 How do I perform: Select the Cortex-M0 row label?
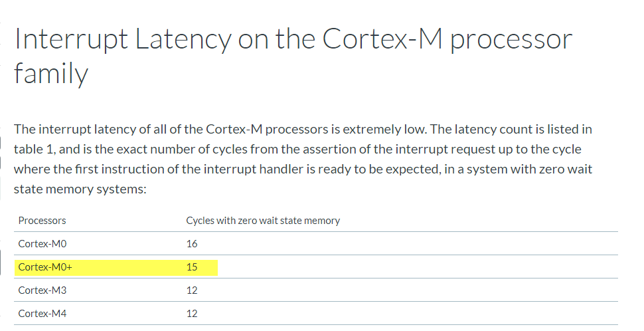[x=42, y=244]
